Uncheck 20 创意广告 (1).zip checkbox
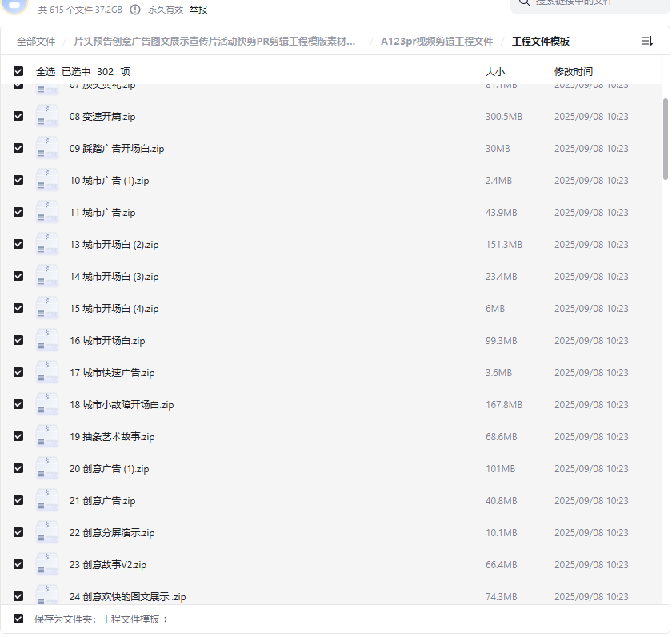Screen dimensions: 672x637 coord(18,468)
